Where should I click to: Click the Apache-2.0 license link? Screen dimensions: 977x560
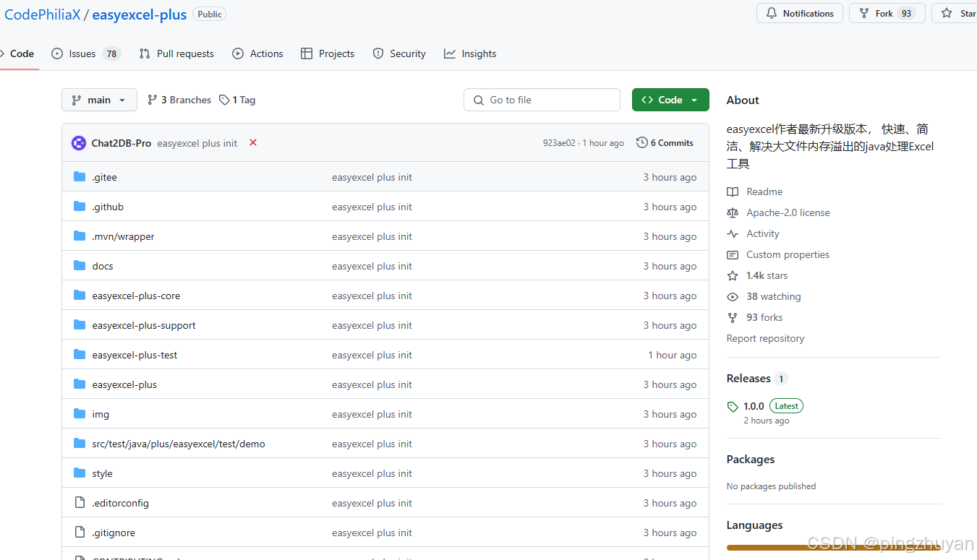788,212
